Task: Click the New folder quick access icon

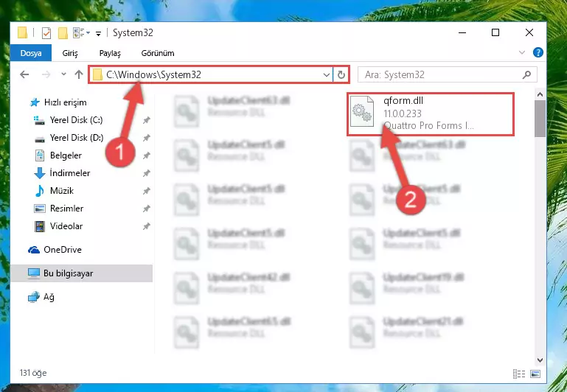Action: point(63,33)
